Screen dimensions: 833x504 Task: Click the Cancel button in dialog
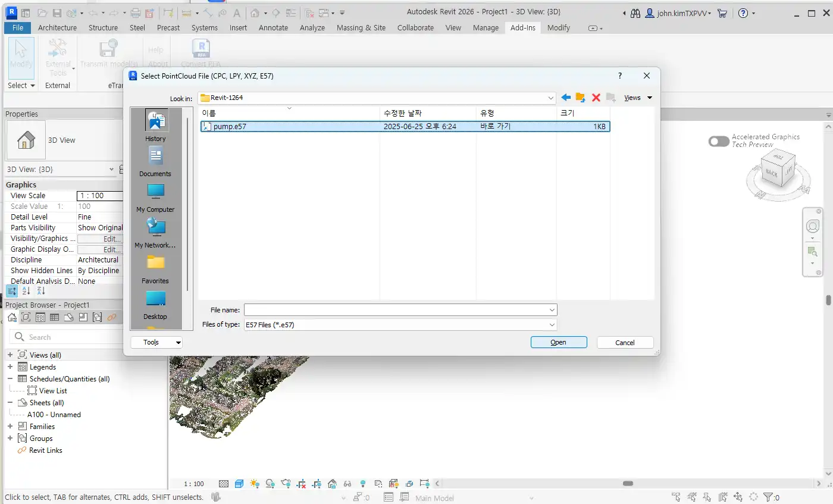(x=625, y=342)
